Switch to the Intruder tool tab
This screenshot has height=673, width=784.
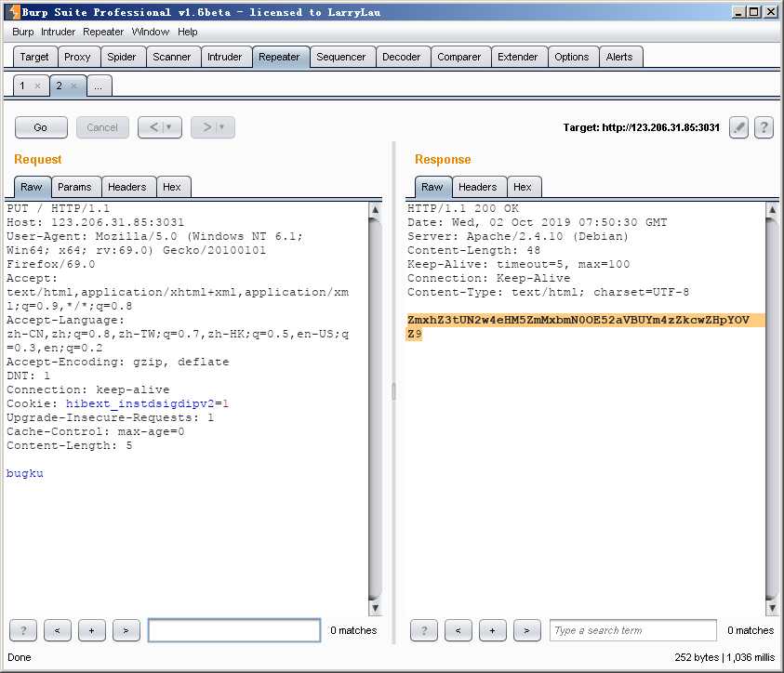tap(224, 57)
